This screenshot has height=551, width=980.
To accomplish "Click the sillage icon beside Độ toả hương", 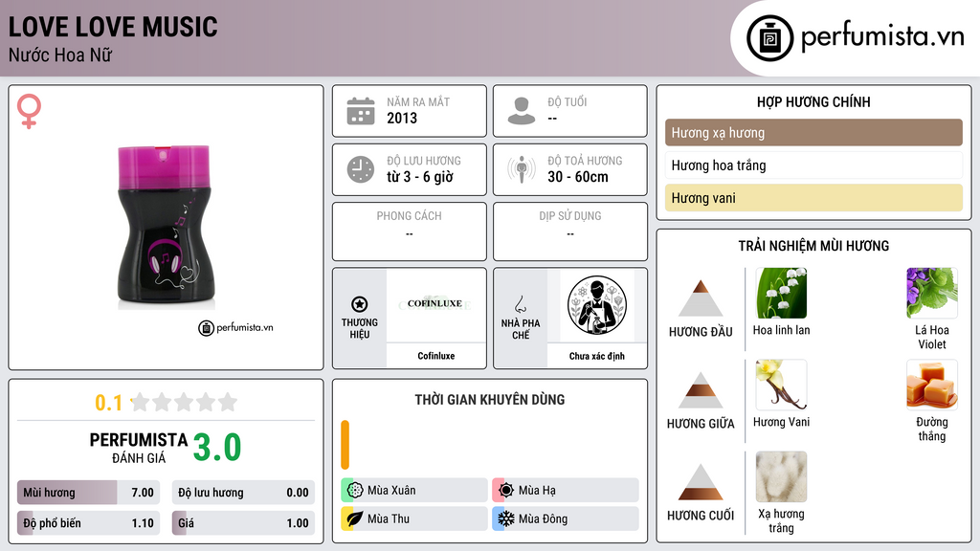I will pos(522,169).
